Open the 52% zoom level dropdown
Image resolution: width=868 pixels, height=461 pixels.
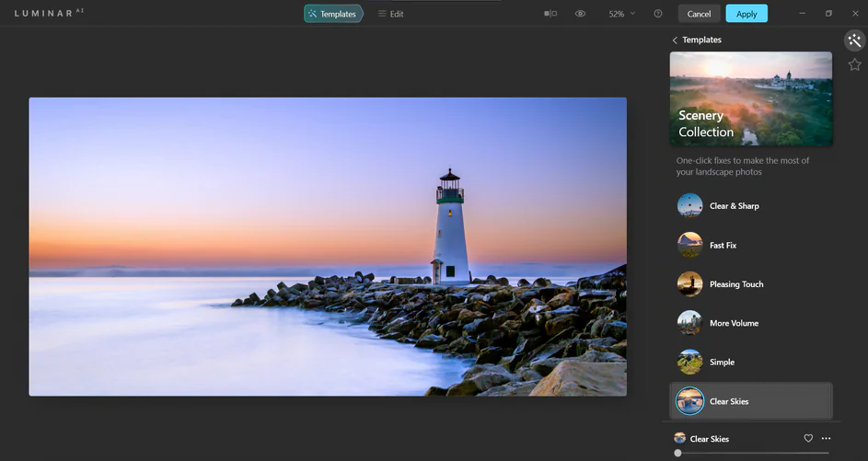coord(621,14)
